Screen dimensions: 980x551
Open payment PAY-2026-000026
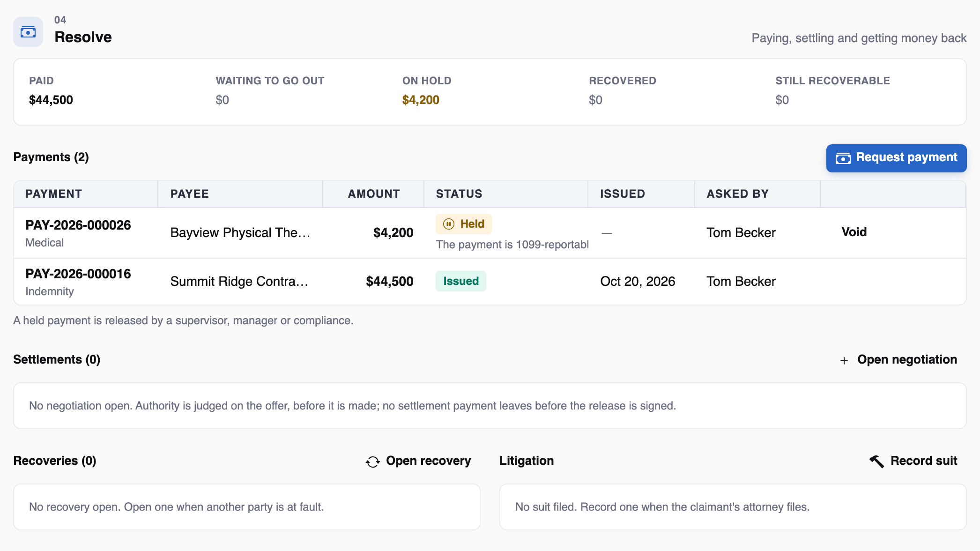(78, 225)
